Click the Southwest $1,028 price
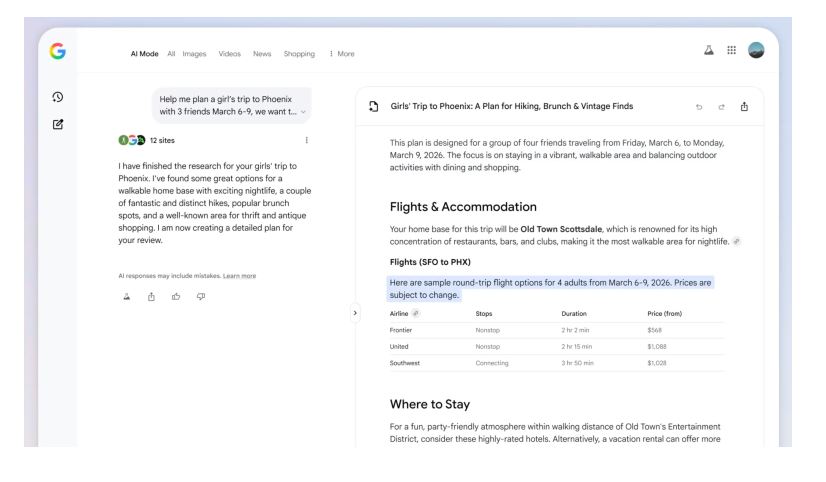826x482 pixels. point(657,363)
